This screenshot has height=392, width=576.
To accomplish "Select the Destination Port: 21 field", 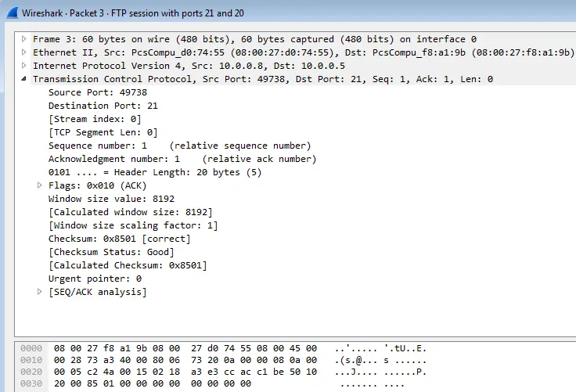I will click(x=103, y=106).
